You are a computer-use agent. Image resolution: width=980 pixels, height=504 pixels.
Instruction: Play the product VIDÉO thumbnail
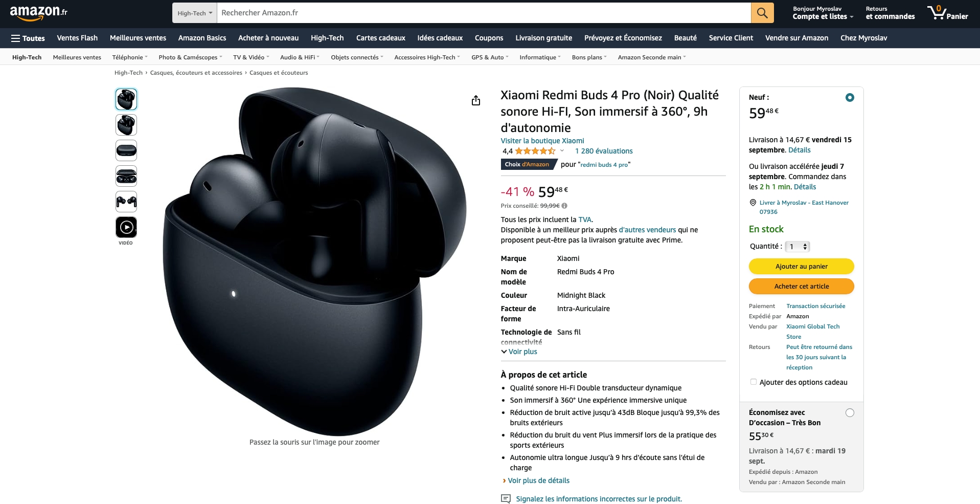tap(126, 227)
